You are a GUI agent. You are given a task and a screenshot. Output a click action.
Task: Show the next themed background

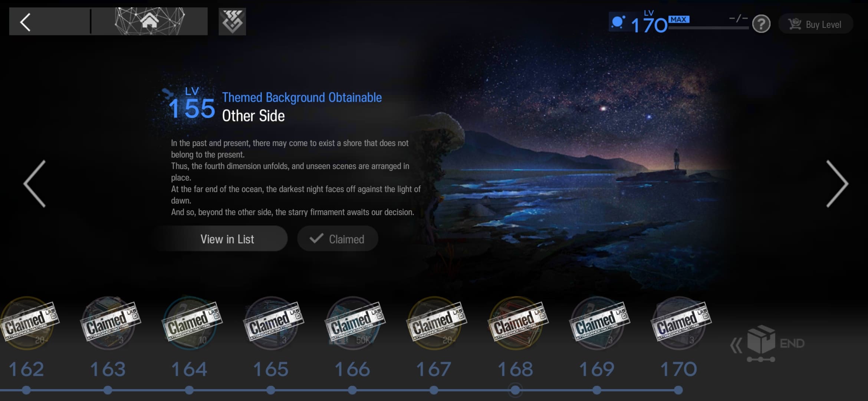(837, 183)
